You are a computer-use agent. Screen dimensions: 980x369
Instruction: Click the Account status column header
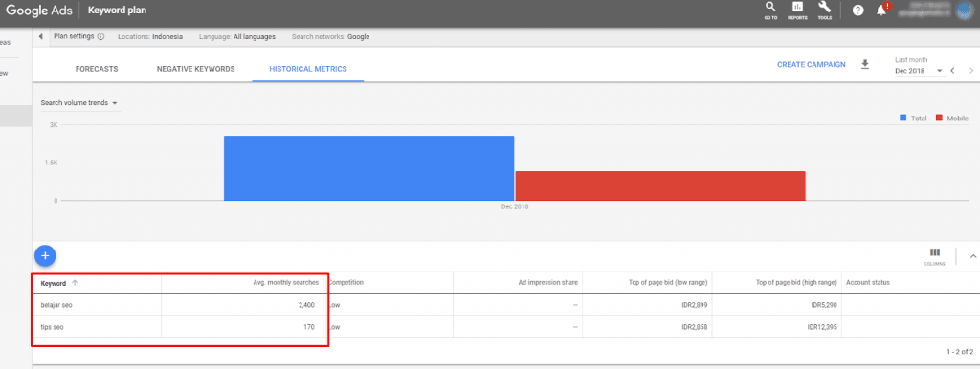[x=867, y=283]
